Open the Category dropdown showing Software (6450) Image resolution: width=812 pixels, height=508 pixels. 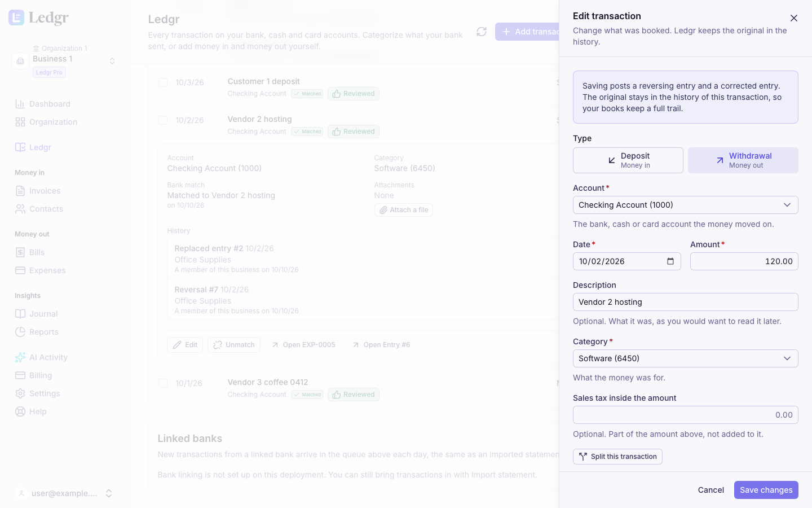[x=686, y=358]
